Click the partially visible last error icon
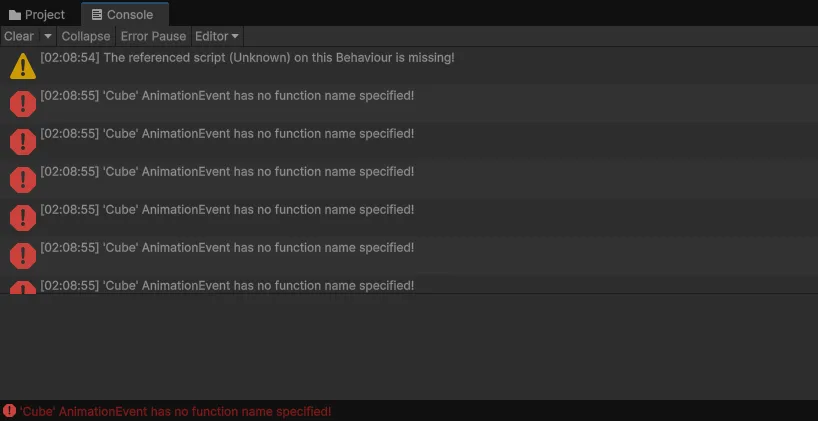The width and height of the screenshot is (818, 421). [x=22, y=288]
